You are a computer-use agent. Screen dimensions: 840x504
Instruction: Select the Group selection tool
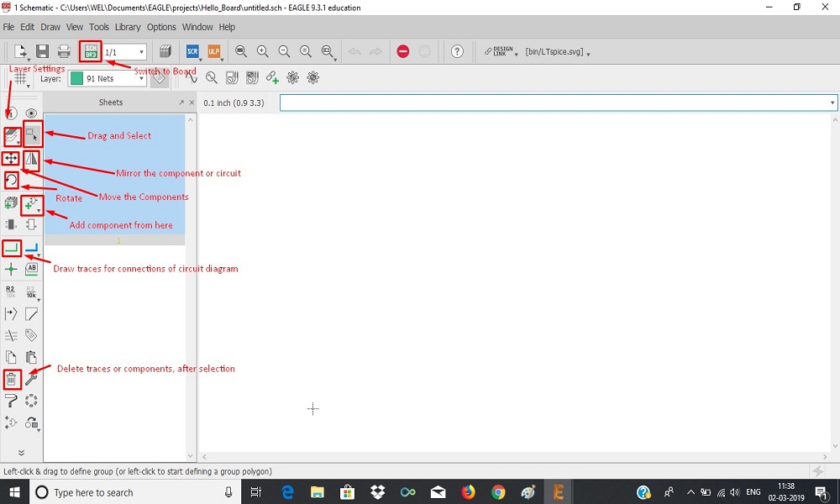32,135
